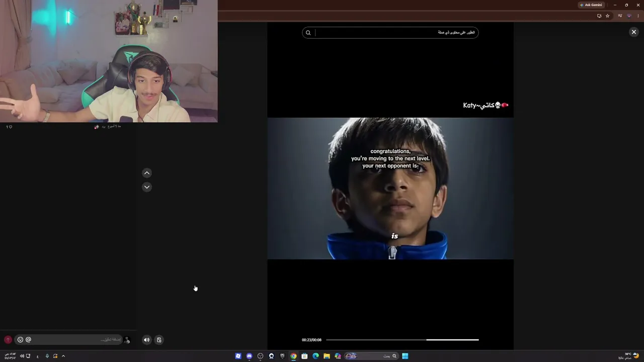Image resolution: width=644 pixels, height=362 pixels.
Task: Install app using address bar icon
Action: coord(599,16)
